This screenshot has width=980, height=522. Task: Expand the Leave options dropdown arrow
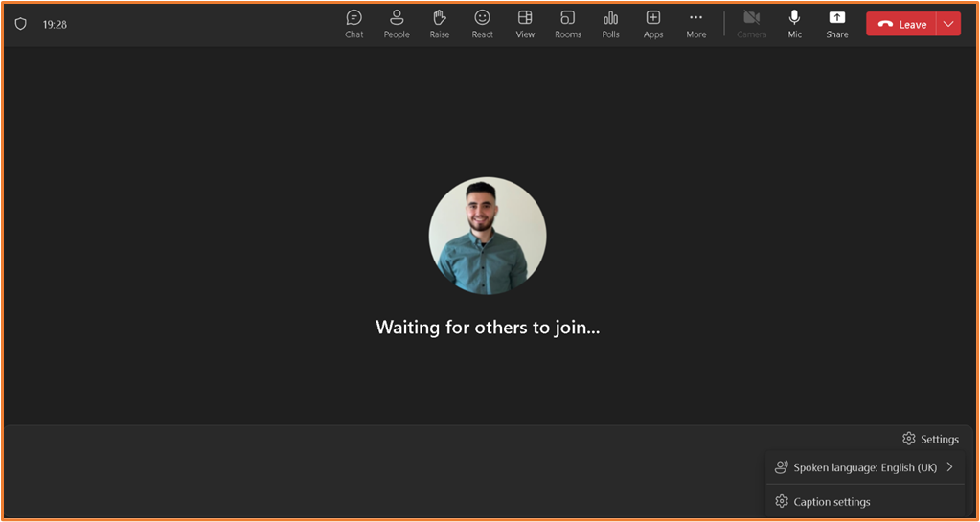[x=948, y=24]
